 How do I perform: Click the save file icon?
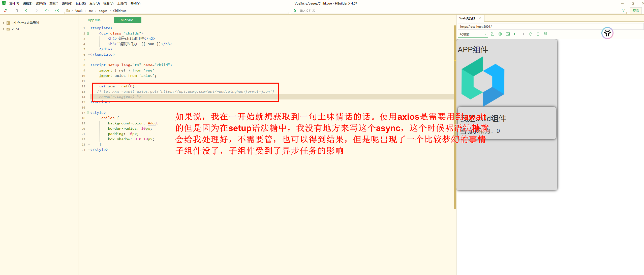click(x=16, y=11)
